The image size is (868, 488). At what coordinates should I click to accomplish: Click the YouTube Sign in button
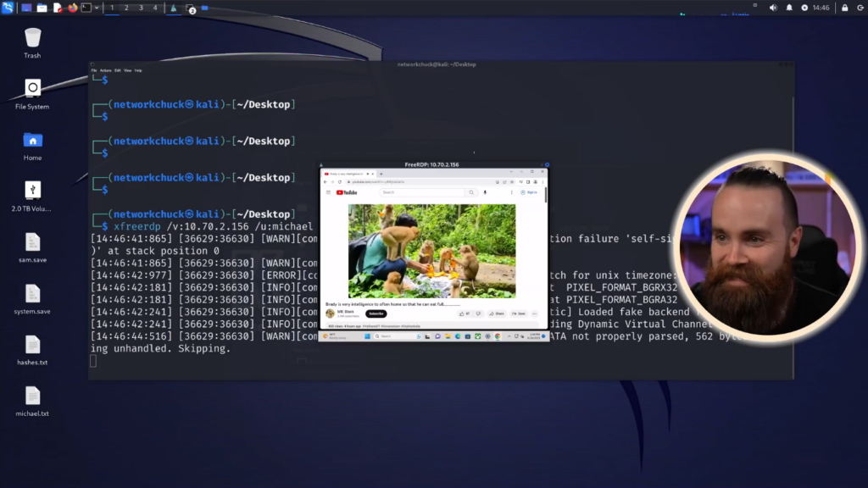click(529, 192)
